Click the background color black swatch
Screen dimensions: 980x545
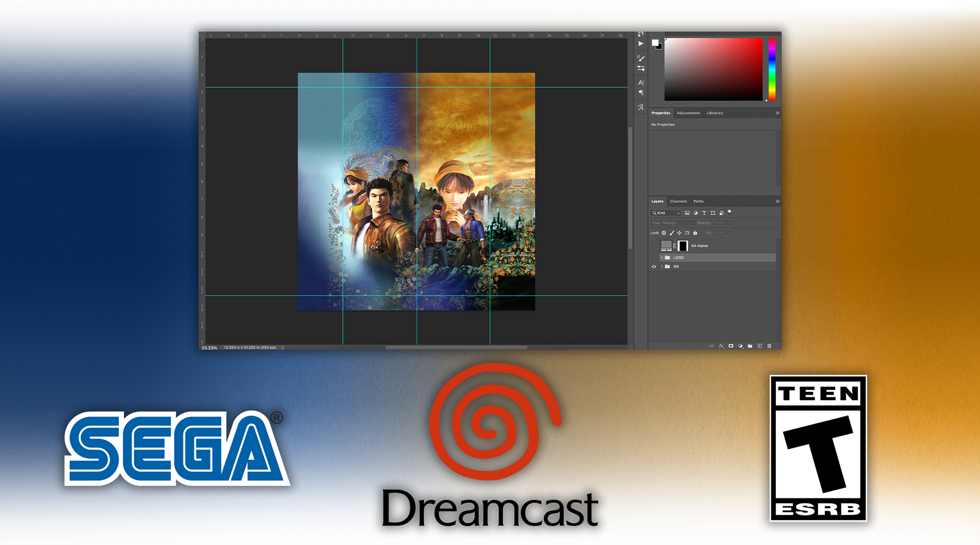(x=660, y=47)
